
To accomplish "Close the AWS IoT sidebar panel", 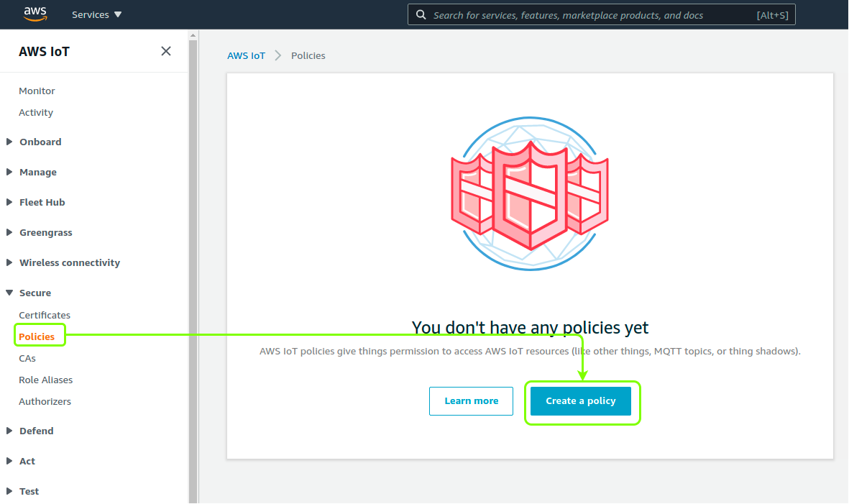I will (165, 51).
